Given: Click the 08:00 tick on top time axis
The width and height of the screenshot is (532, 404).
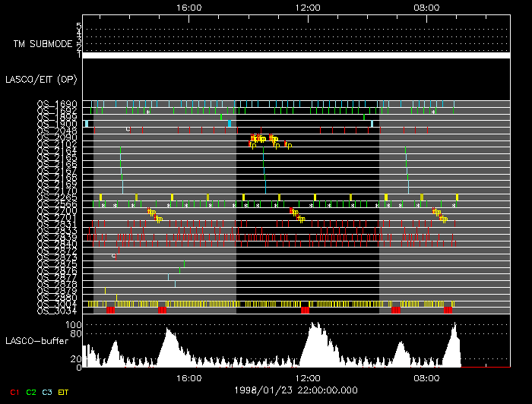Looking at the screenshot, I should (x=426, y=7).
